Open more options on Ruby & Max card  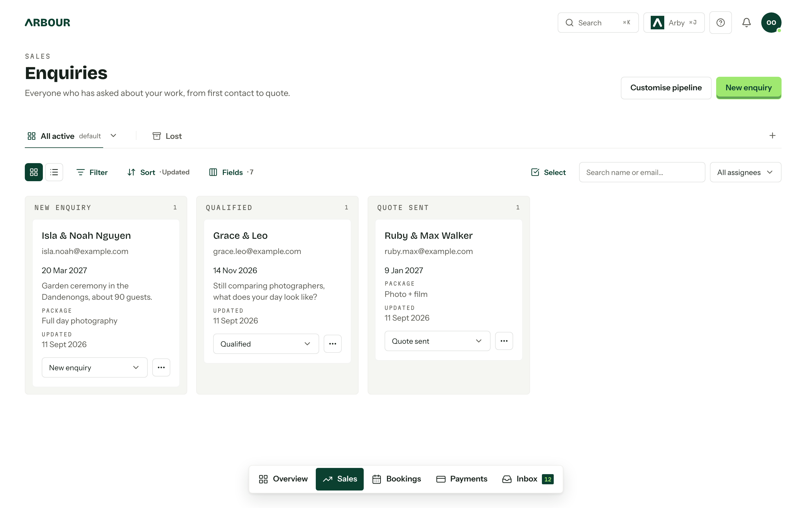[504, 341]
